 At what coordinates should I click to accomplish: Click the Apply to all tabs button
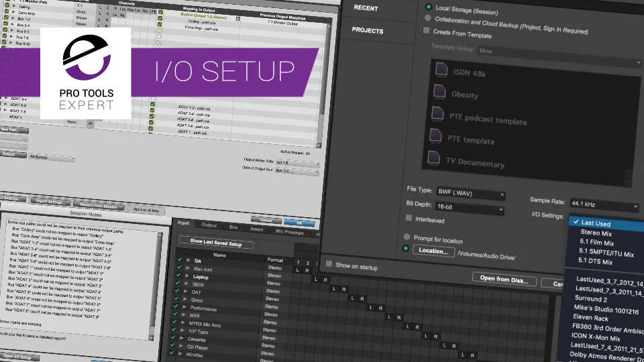[146, 210]
